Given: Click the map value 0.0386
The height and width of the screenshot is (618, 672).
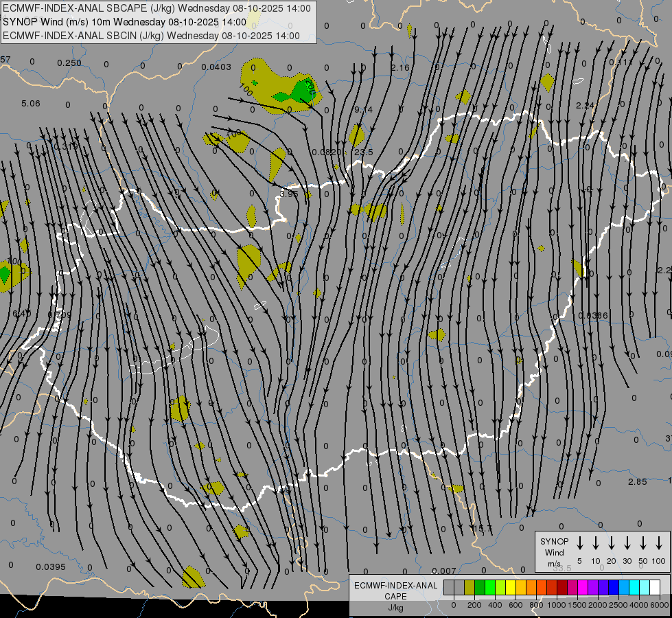Looking at the screenshot, I should click(x=592, y=316).
